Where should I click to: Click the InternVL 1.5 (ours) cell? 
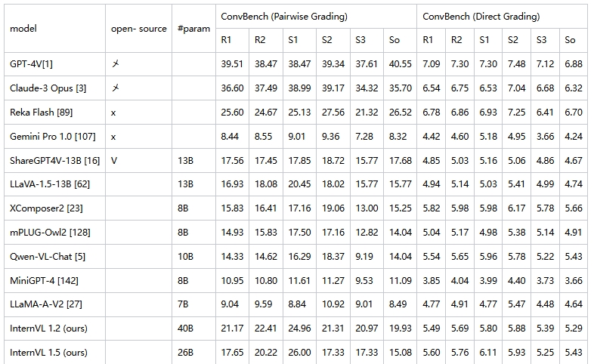point(48,352)
